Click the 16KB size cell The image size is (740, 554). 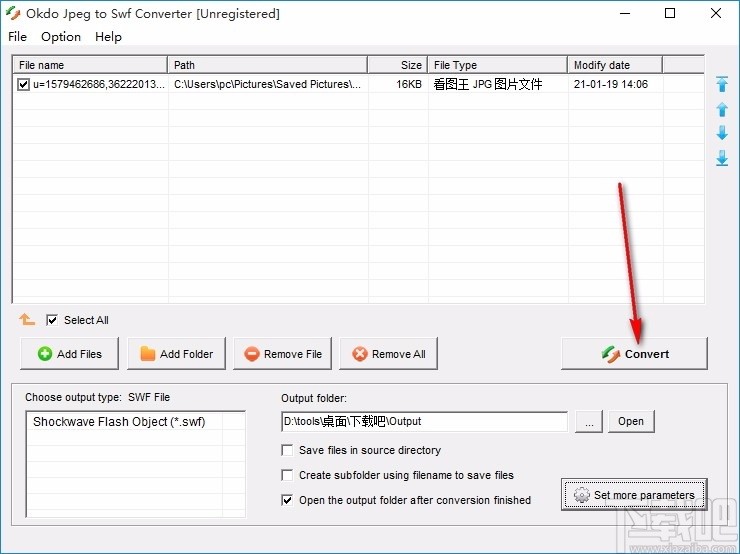408,84
